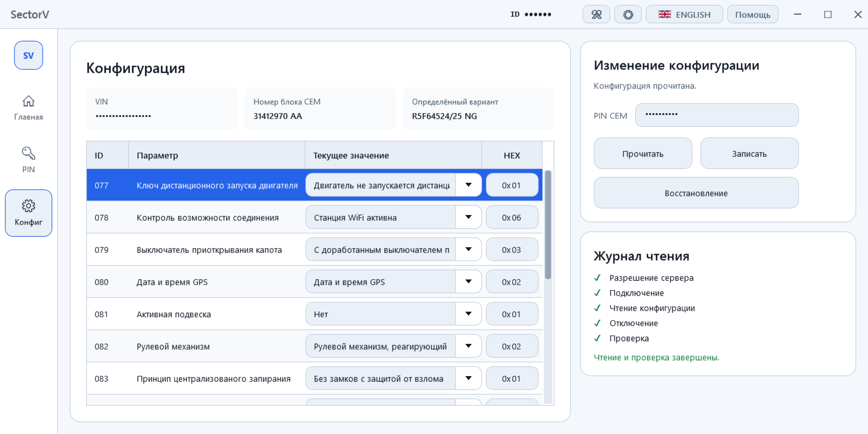Open the tools wrench icon button

point(596,14)
